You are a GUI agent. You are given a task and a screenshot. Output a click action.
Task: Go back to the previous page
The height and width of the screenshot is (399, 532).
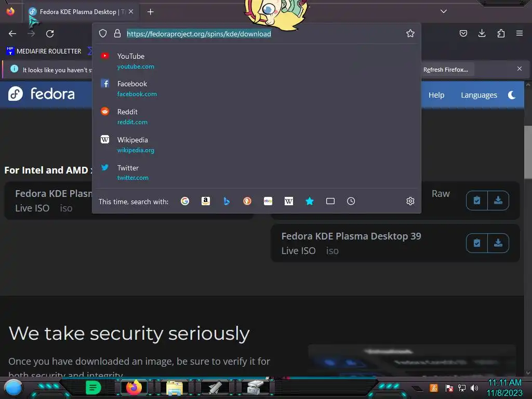12,34
